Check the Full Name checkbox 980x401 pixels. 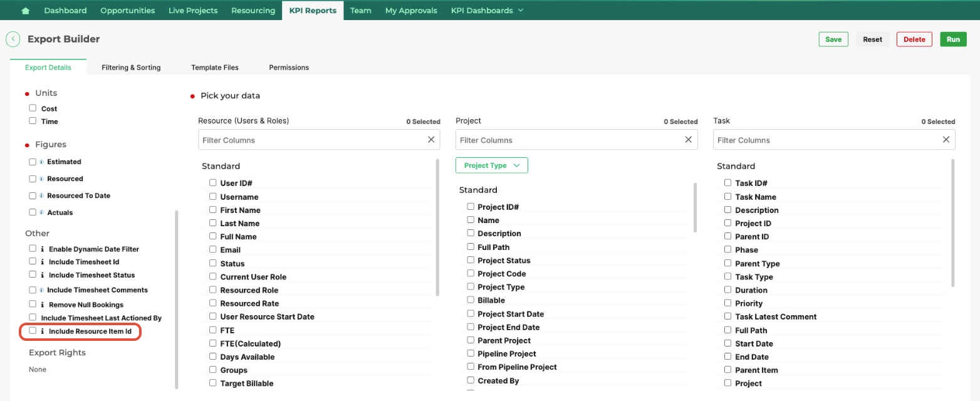click(x=213, y=236)
